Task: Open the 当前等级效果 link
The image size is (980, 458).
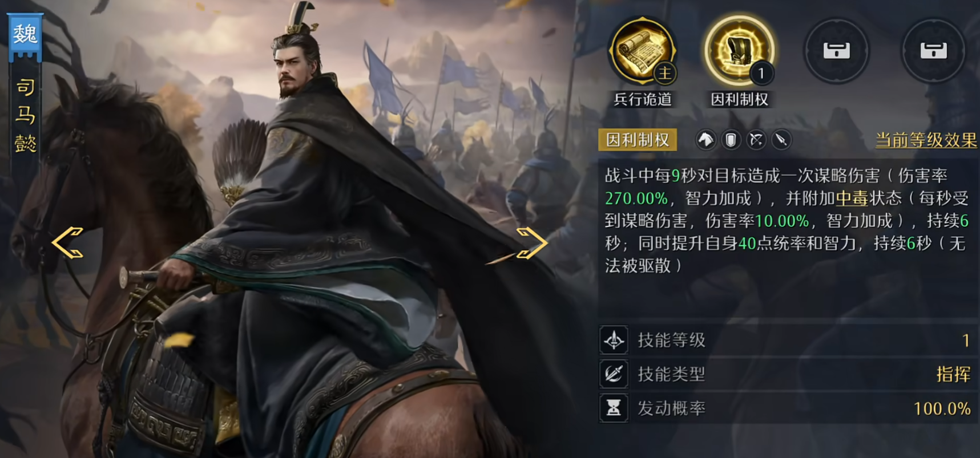Action: [x=926, y=140]
